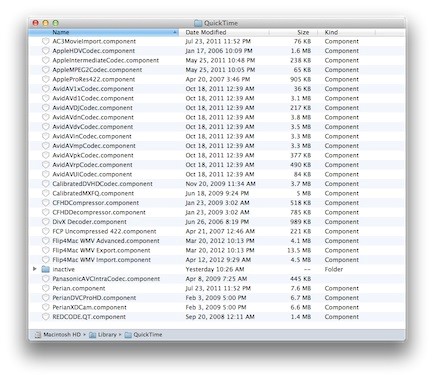434x380 pixels.
Task: Click the Perian.component file icon
Action: (x=46, y=288)
